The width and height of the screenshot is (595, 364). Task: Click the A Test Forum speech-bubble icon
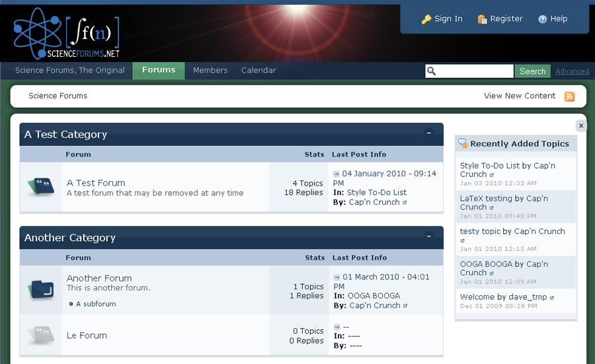pos(41,186)
